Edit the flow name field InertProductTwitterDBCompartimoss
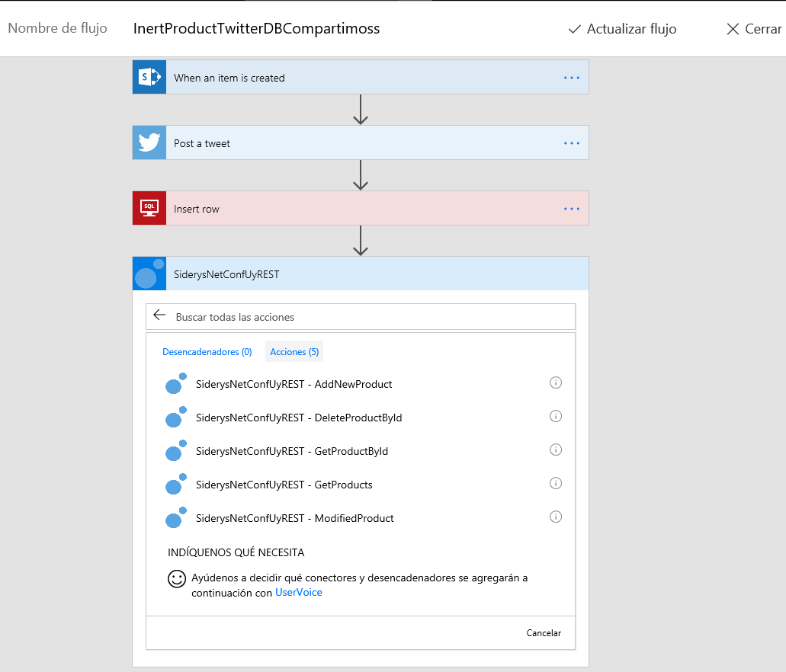 click(x=256, y=29)
